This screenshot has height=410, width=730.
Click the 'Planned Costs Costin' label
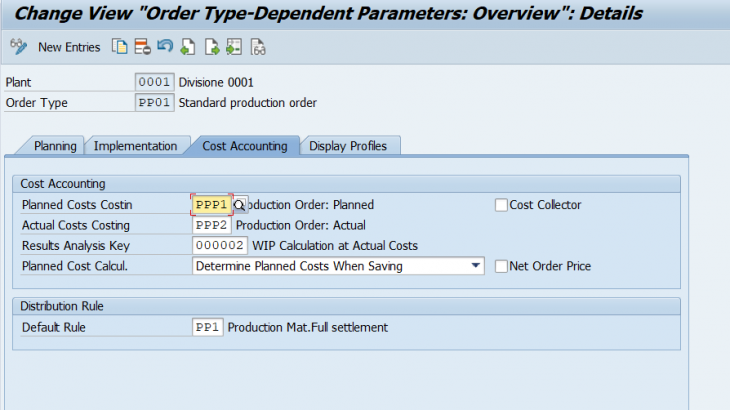(77, 205)
